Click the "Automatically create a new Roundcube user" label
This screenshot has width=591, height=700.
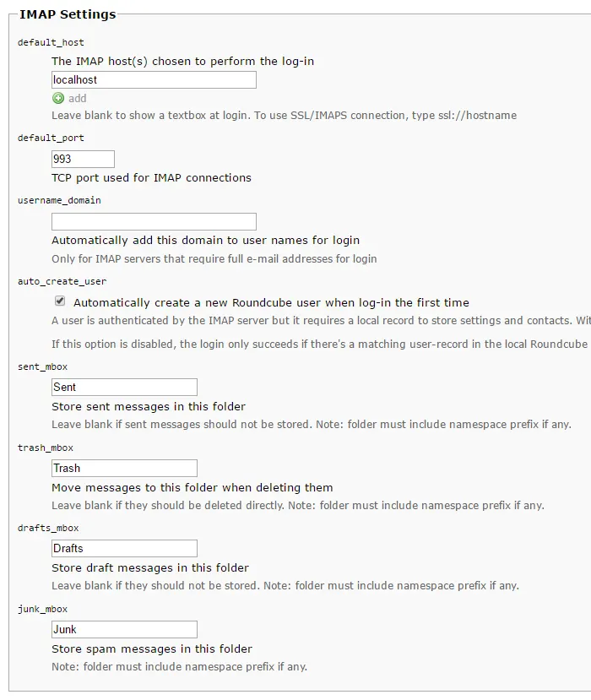coord(271,302)
